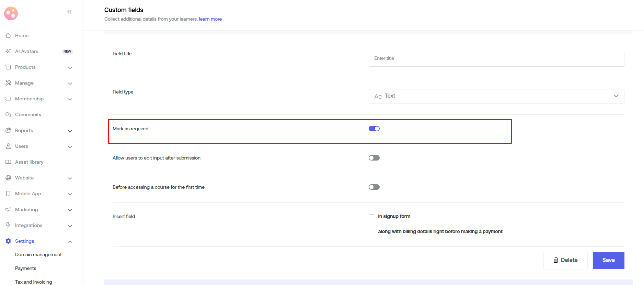Screen dimensions: 644x285
Task: Check the In signup form checkbox
Action: [x=371, y=217]
